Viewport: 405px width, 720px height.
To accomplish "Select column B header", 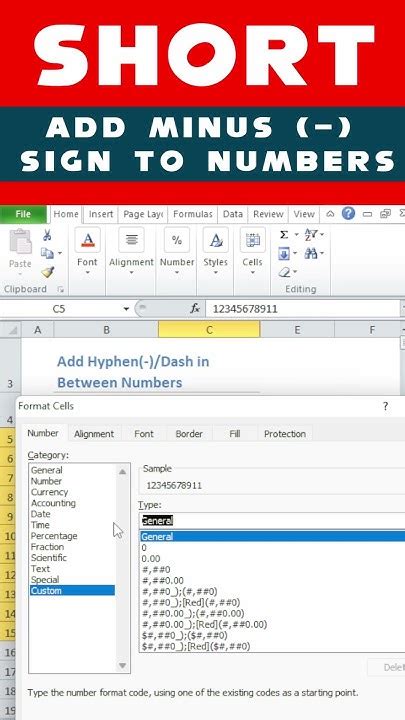I will point(106,330).
